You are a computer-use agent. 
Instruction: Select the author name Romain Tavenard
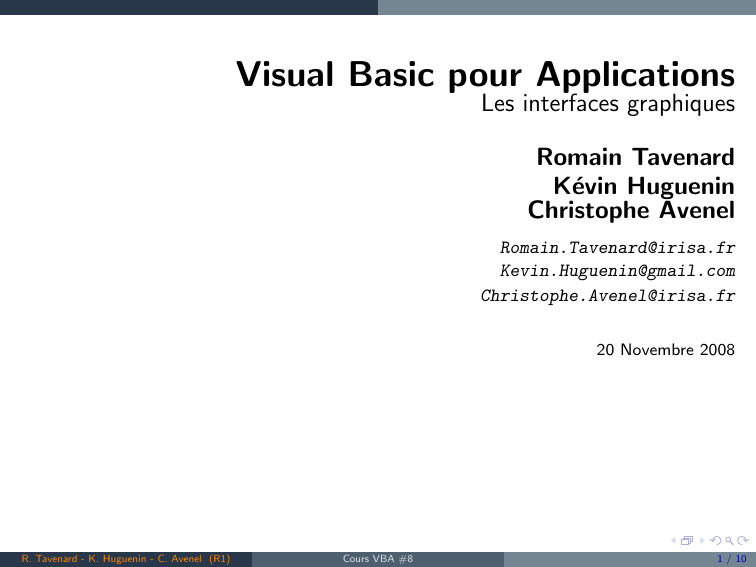[635, 157]
